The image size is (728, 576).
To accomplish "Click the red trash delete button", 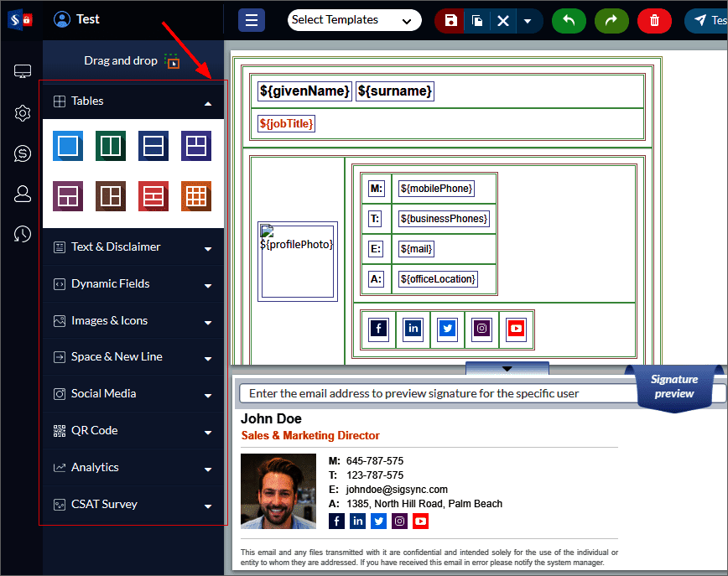I will tap(654, 21).
